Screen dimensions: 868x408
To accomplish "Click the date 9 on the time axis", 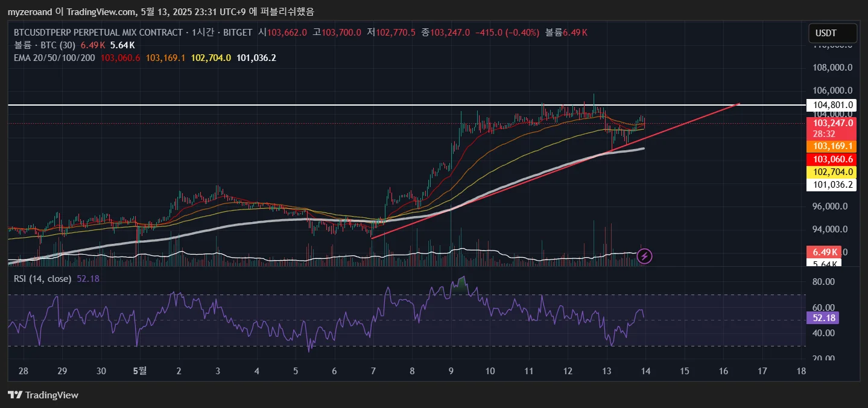I will pos(451,371).
